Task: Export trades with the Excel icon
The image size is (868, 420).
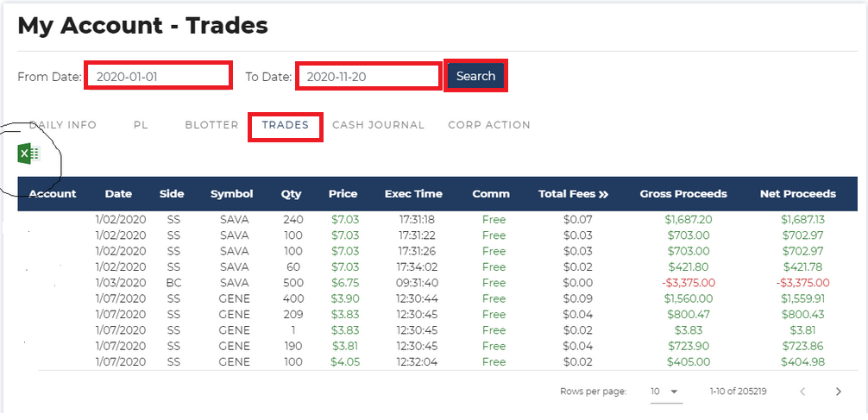Action: tap(28, 154)
